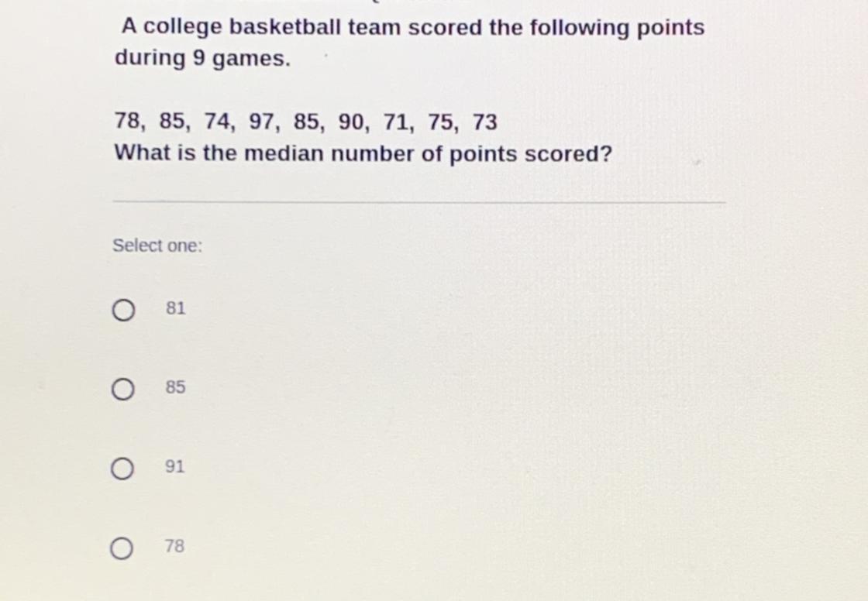Click the score 74 in the data list
This screenshot has width=868, height=601.
(219, 122)
